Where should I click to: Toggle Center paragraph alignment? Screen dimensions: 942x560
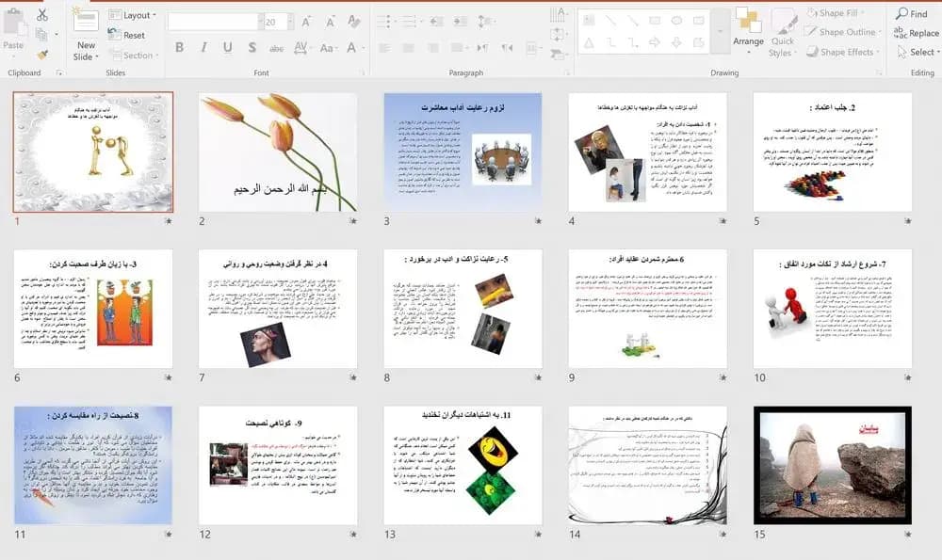tap(409, 48)
